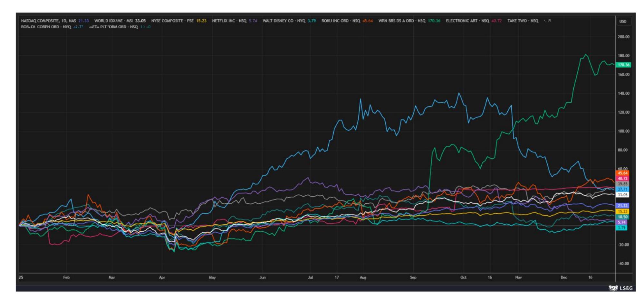Screen dimensions: 644x307
Task: Click the NASDAQ value 21.33 in legend
Action: pyautogui.click(x=83, y=21)
